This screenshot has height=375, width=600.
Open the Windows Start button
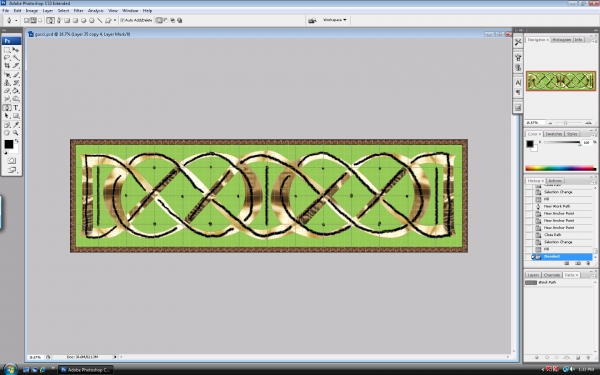coord(10,369)
